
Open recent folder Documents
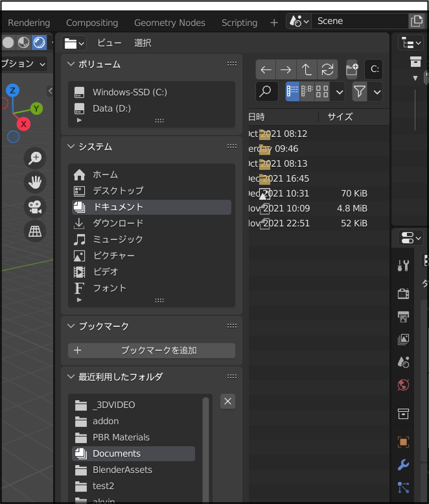pyautogui.click(x=133, y=454)
